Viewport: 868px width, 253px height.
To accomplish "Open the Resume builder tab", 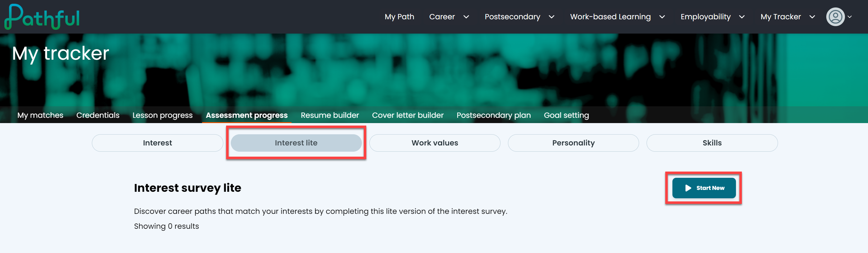I will [x=330, y=115].
